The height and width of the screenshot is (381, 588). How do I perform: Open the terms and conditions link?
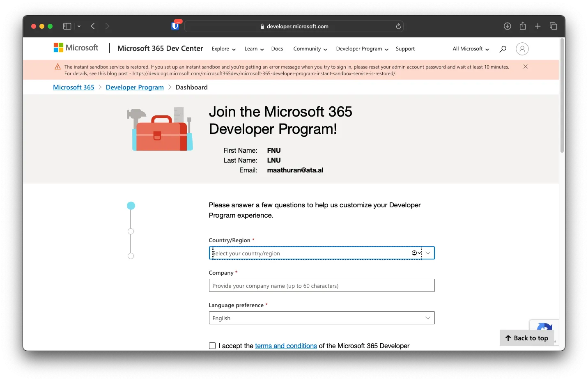[x=286, y=346]
